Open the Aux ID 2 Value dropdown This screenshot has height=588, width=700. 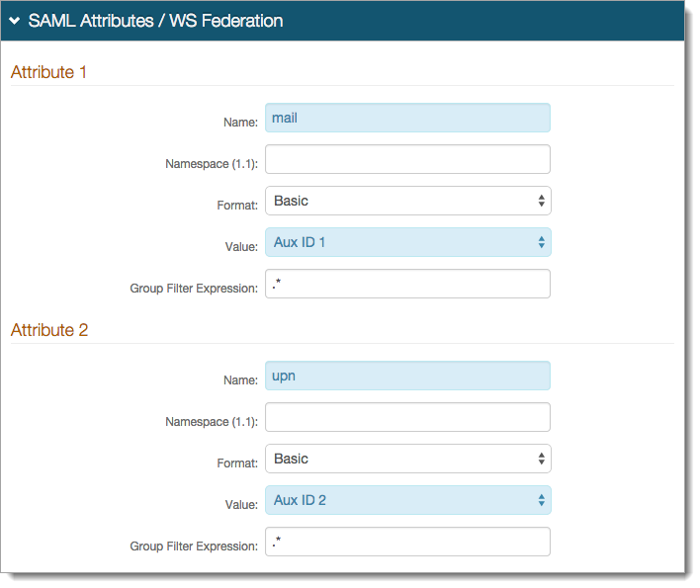point(407,500)
